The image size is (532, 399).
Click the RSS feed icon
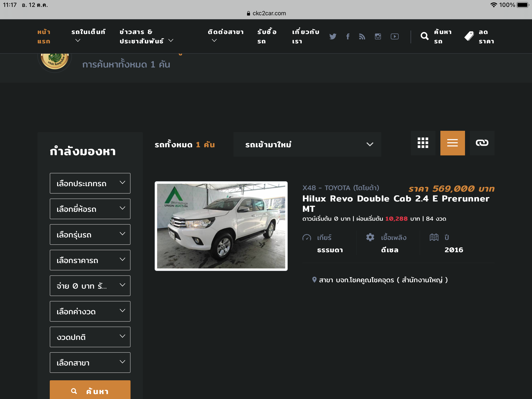(x=362, y=36)
